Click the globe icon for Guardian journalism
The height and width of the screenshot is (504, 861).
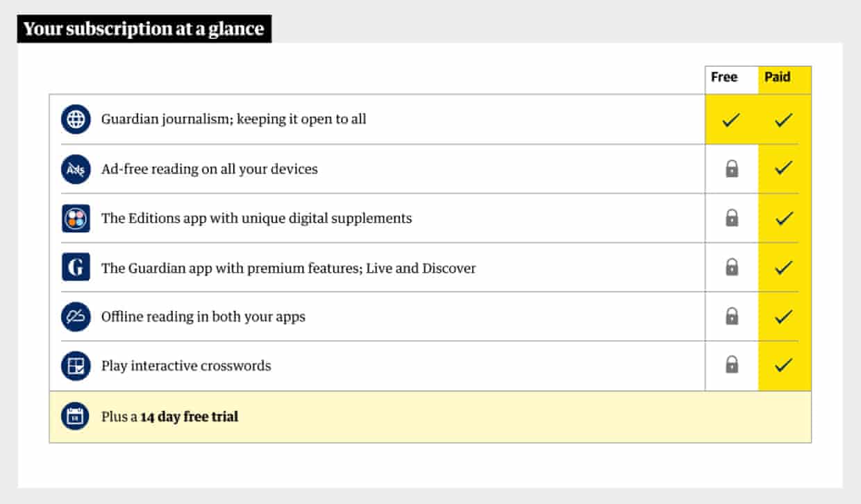[76, 119]
